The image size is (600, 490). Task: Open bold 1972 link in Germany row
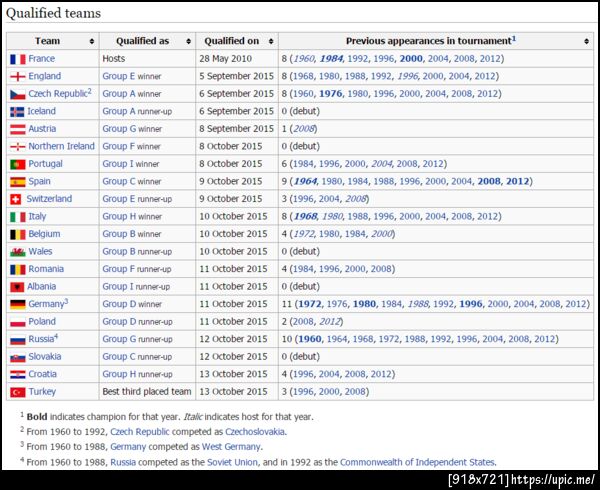(310, 304)
